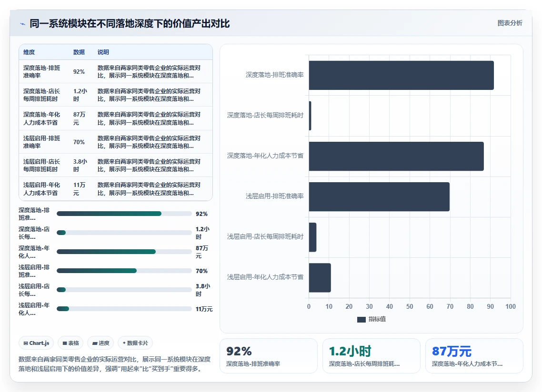
Task: Click the 1.2小时 progress bar
Action: point(124,233)
